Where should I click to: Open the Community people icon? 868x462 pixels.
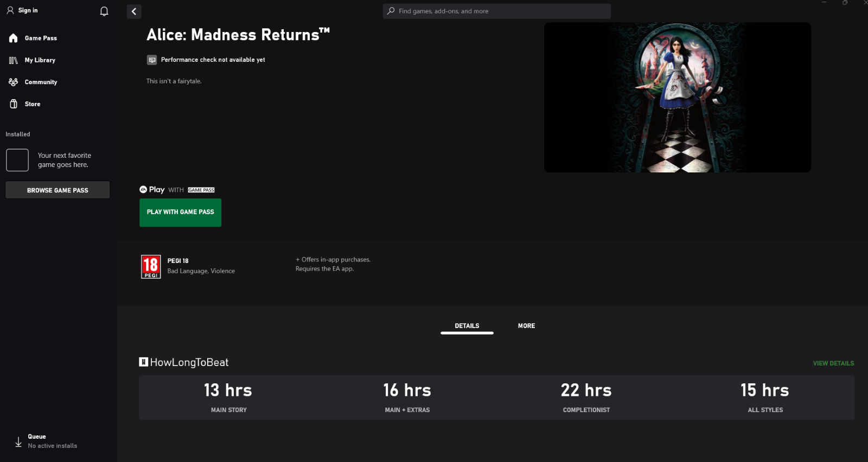[x=14, y=82]
